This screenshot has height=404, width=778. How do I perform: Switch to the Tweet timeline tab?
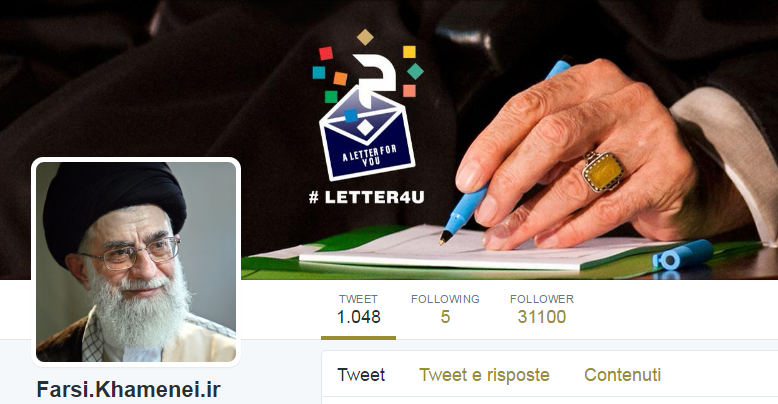361,375
